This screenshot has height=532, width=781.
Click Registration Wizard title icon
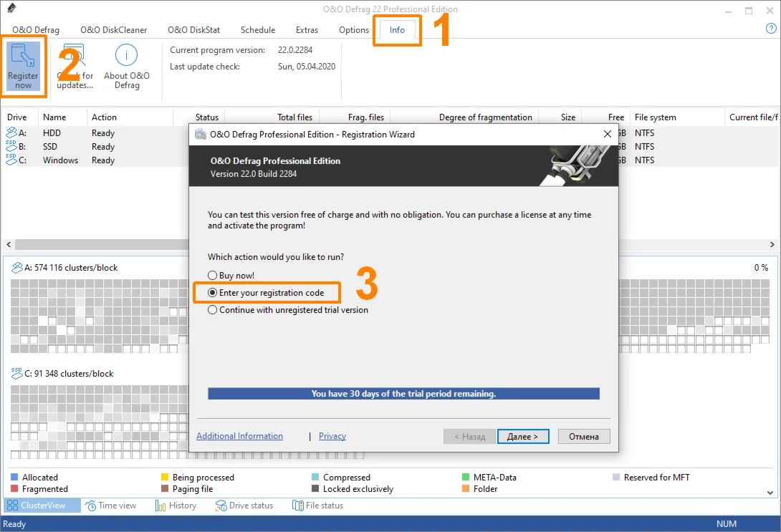pos(200,135)
